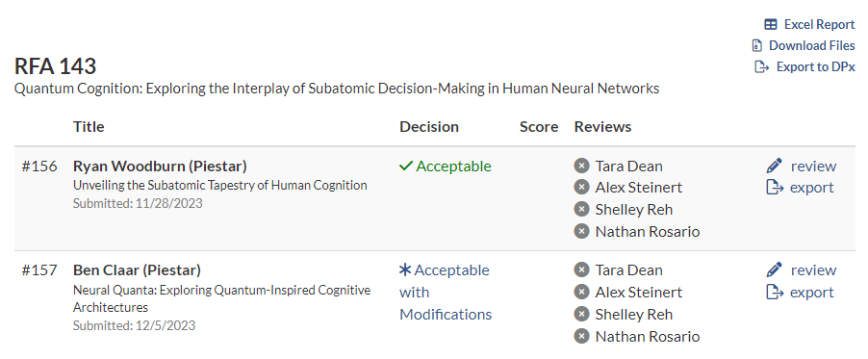The image size is (868, 359).
Task: Click the Export to DPx arrow icon
Action: coord(762,67)
